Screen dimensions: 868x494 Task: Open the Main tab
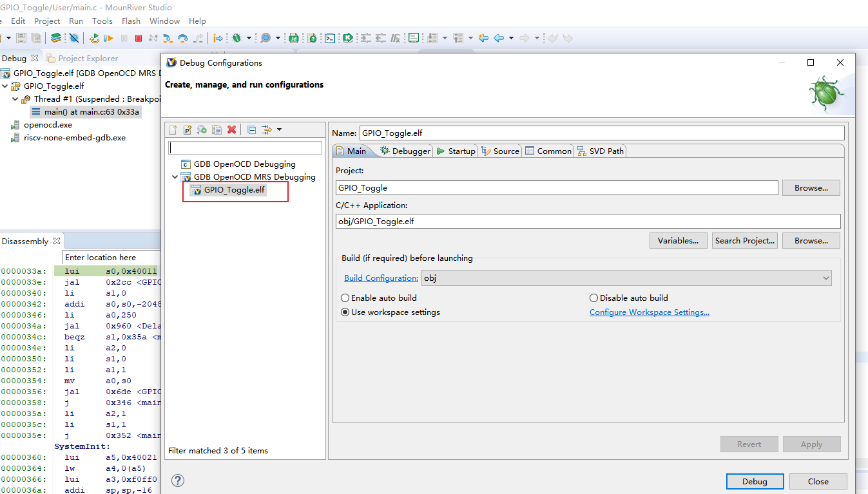point(351,151)
